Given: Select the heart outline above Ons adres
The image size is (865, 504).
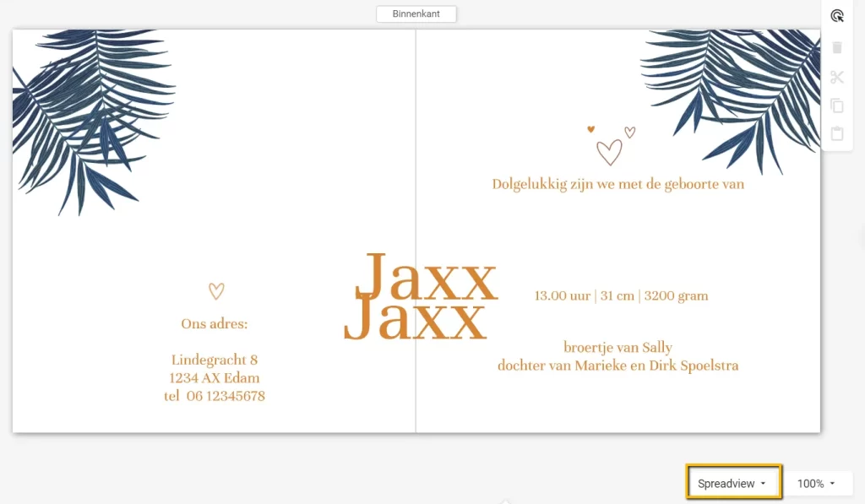Looking at the screenshot, I should 216,290.
